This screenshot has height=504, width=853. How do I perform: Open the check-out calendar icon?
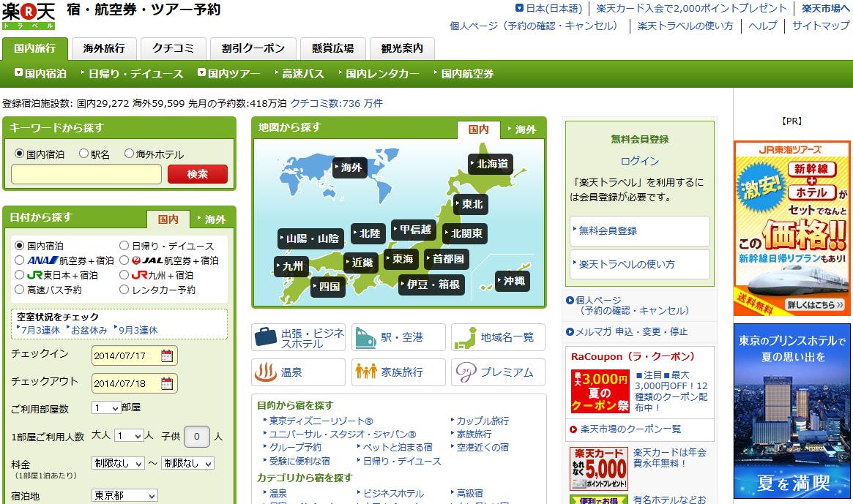[167, 383]
